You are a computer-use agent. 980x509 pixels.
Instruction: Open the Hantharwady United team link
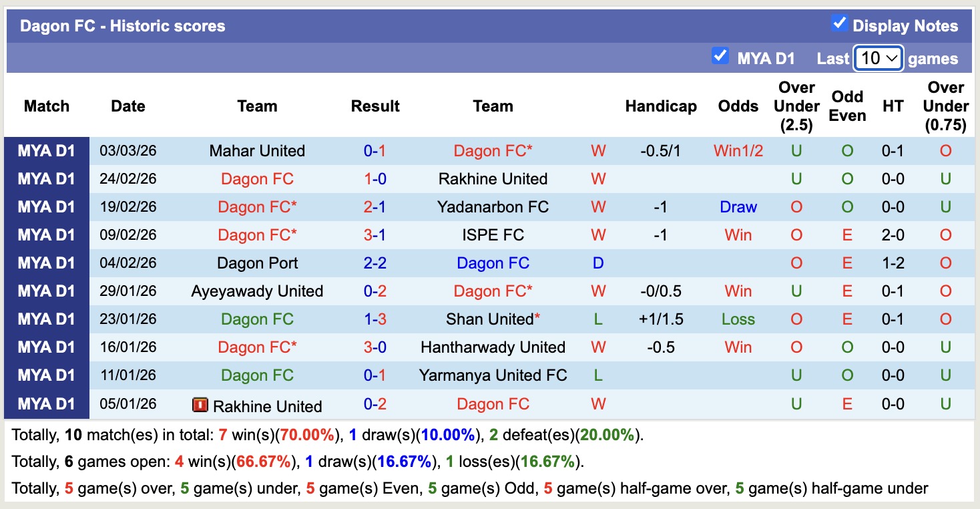click(x=493, y=347)
